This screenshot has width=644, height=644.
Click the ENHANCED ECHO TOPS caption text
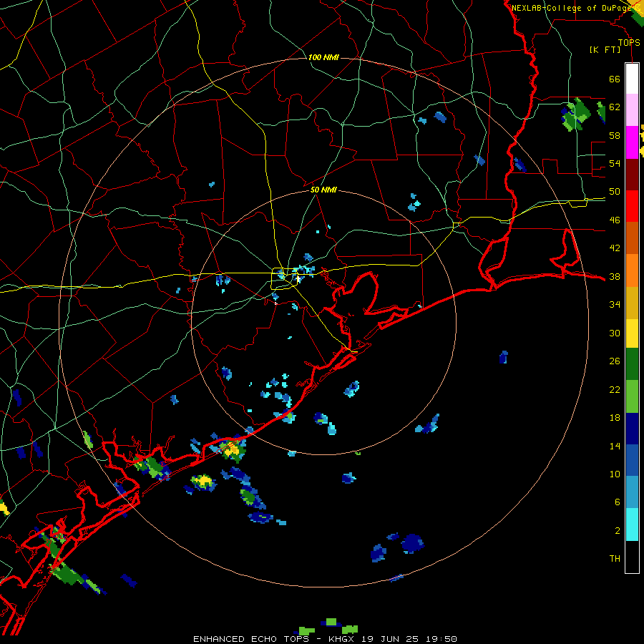point(251,639)
